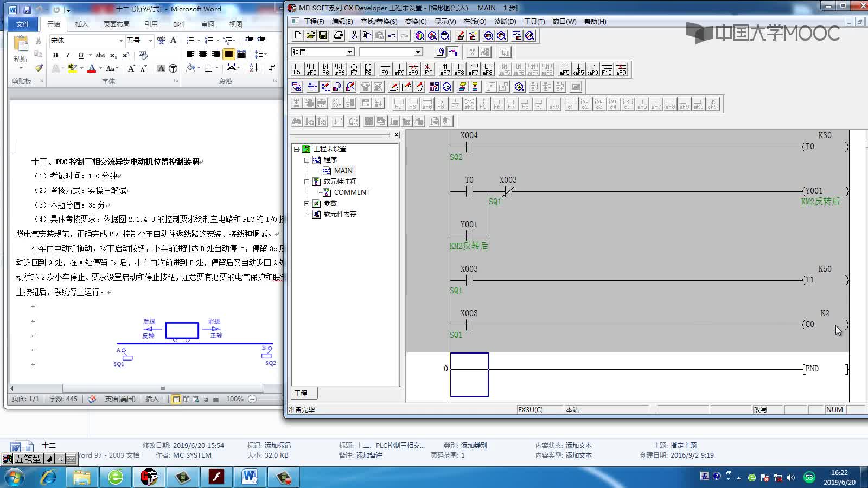
Task: Expand the 参数 tree node
Action: [x=307, y=203]
